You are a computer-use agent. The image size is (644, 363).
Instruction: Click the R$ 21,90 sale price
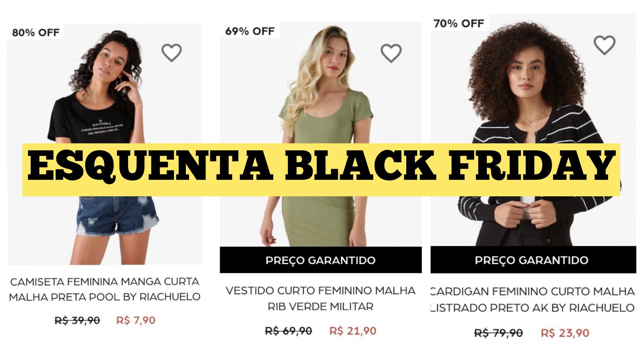tap(353, 331)
